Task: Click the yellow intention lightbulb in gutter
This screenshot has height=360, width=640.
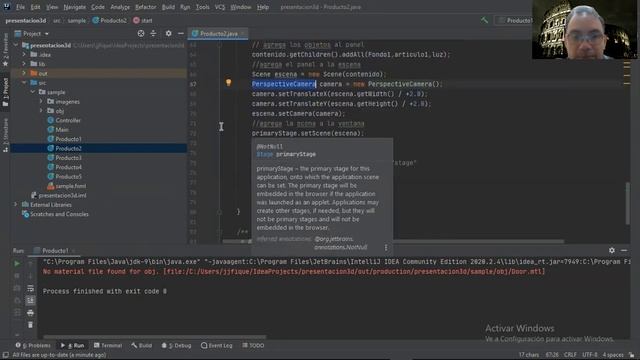Action: [229, 83]
